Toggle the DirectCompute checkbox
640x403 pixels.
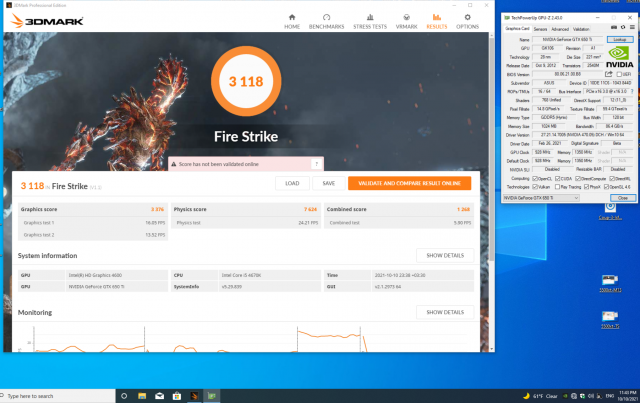578,178
